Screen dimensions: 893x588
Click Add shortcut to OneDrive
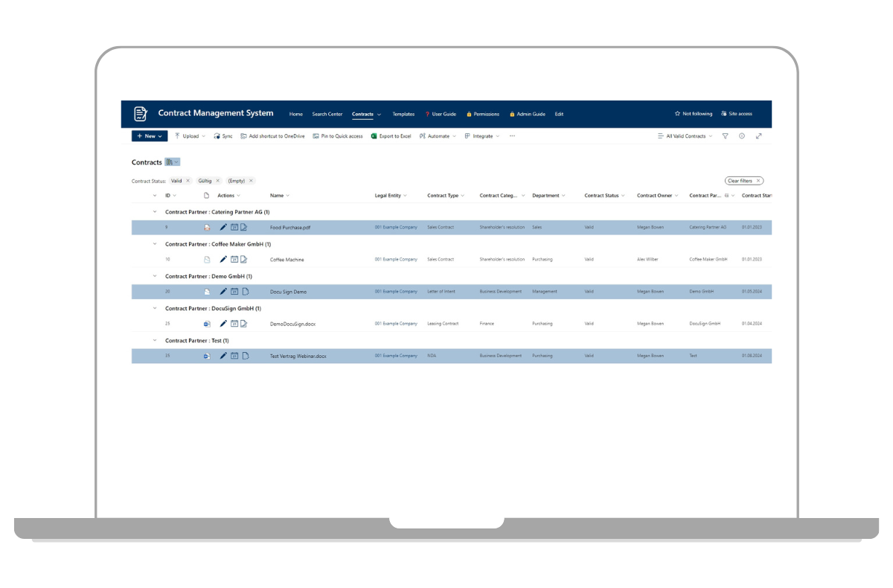pos(272,136)
